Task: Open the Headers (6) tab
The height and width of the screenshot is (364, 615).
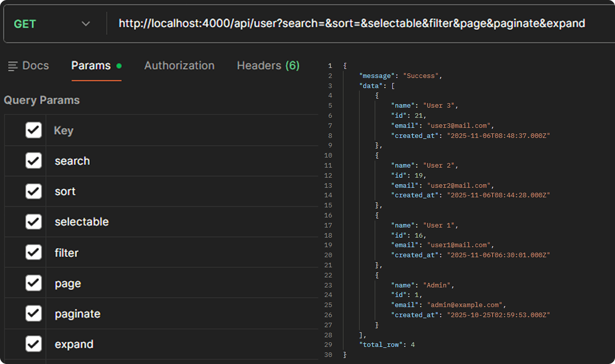Action: [x=268, y=66]
